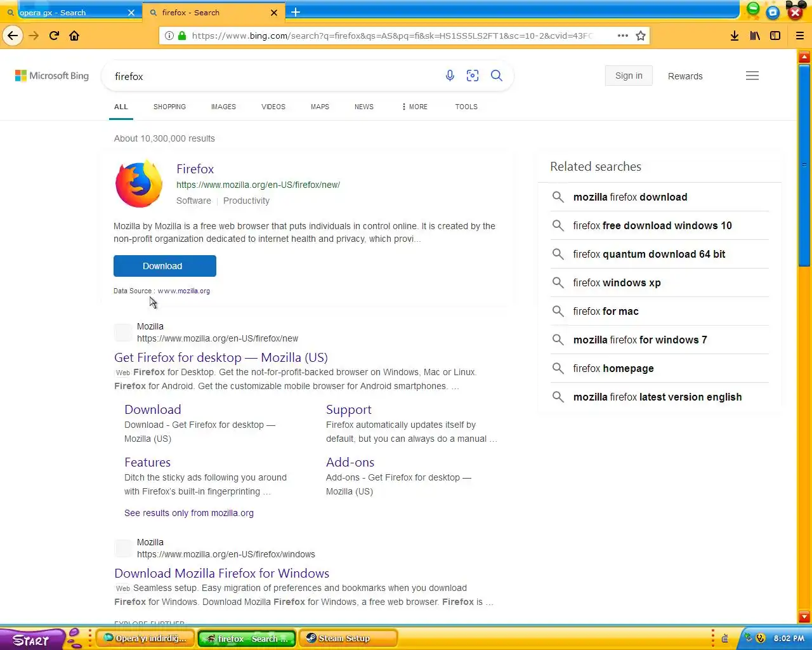Click the forward navigation arrow
Viewport: 812px width, 650px height.
coord(34,36)
